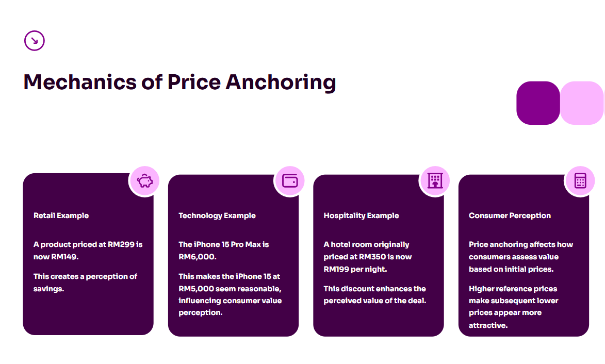605x364 pixels.
Task: Select the 'Hospitality Example' heading
Action: [x=361, y=216]
